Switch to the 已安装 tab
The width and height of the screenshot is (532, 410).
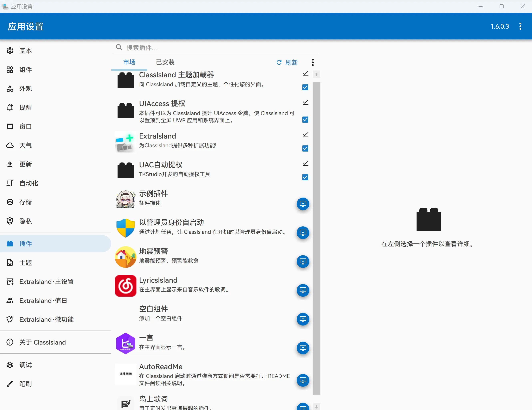tap(165, 62)
